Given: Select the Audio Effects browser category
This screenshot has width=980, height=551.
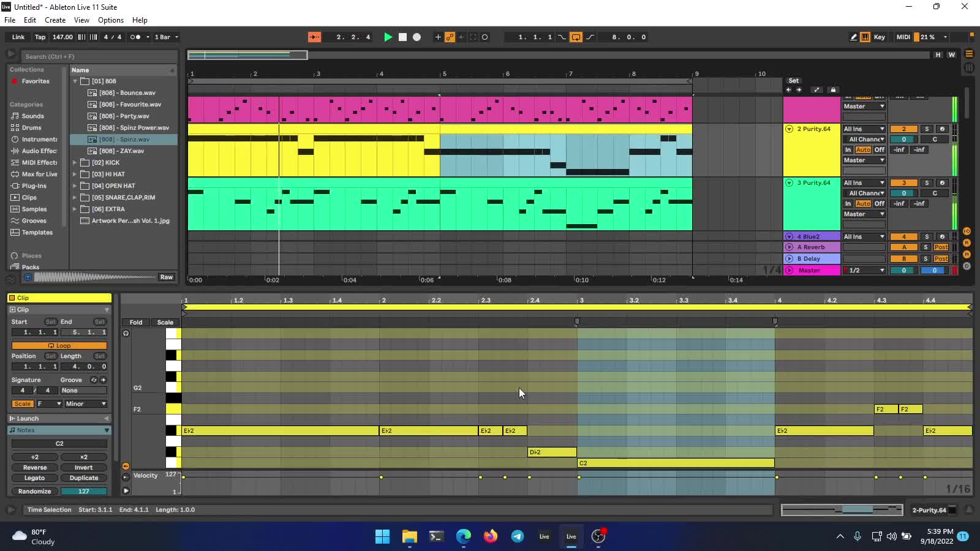Looking at the screenshot, I should coord(34,151).
